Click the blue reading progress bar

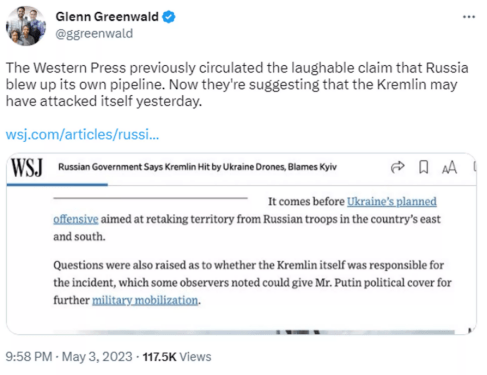point(57,185)
